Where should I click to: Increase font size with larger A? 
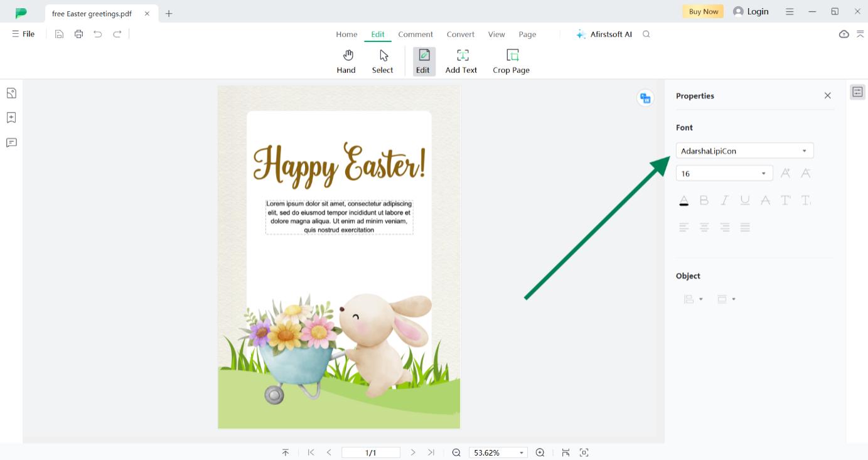tap(785, 173)
